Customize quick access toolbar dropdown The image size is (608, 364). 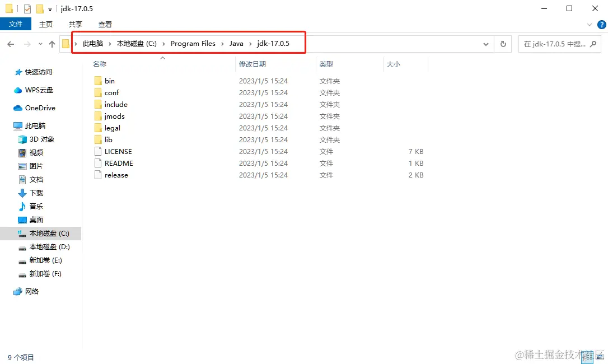tap(50, 10)
